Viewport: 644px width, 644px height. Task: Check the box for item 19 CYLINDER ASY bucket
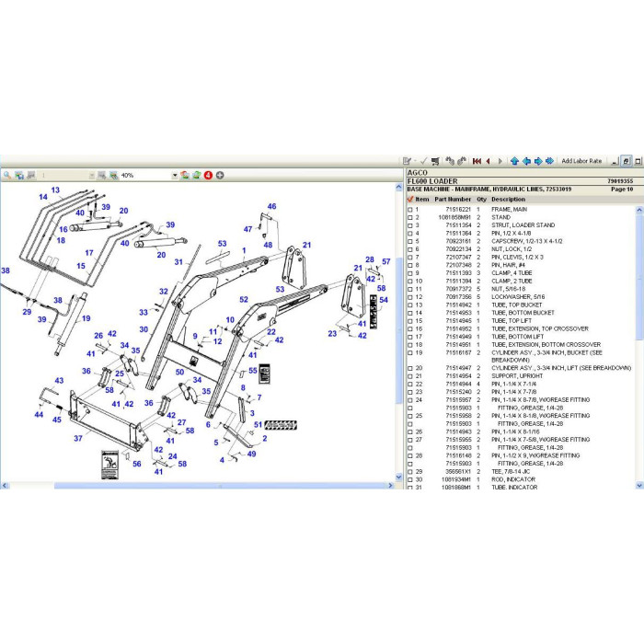[410, 352]
